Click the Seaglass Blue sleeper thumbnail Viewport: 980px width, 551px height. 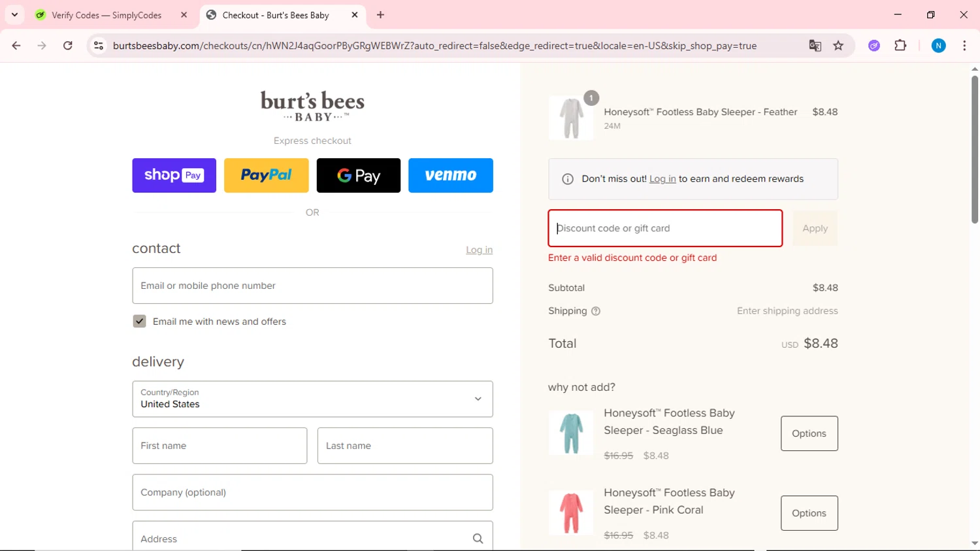point(571,433)
